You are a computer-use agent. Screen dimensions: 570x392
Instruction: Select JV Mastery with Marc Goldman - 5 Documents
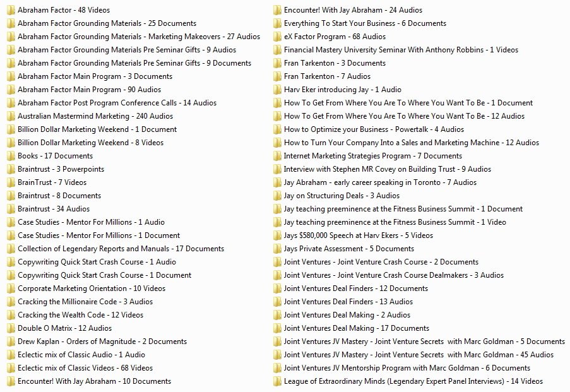[424, 342]
